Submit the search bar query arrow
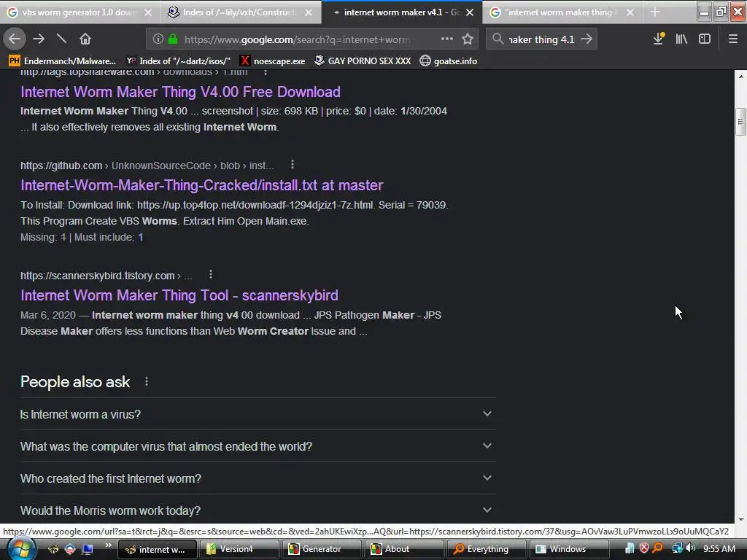 pos(587,39)
